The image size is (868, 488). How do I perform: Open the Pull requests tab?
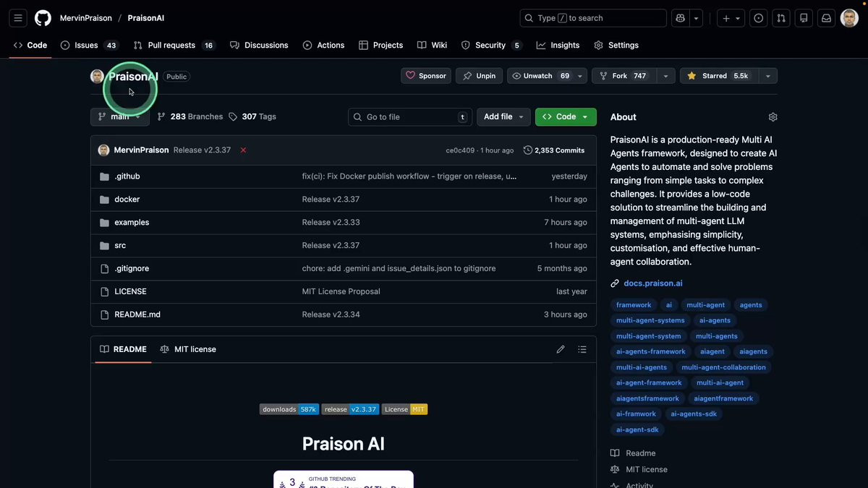tap(174, 45)
